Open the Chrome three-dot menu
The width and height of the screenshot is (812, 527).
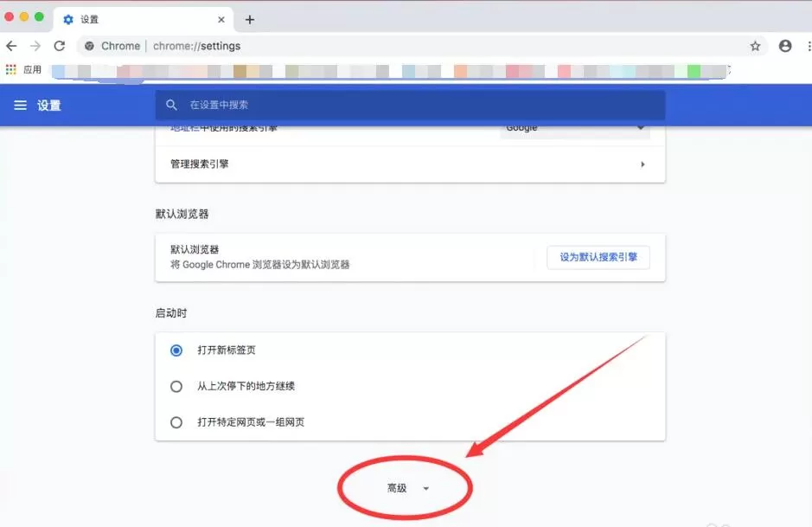[809, 46]
